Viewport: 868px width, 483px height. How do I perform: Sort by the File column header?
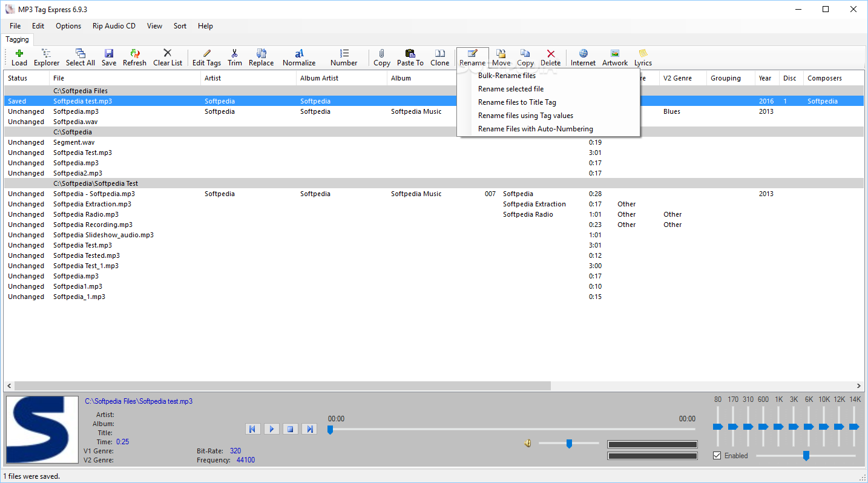click(x=125, y=78)
